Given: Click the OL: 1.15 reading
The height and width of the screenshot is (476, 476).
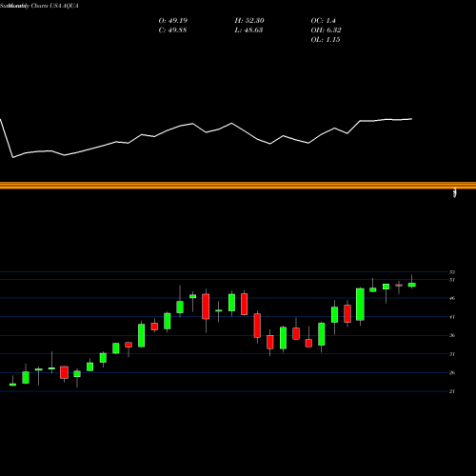Looking at the screenshot, I should [x=326, y=40].
